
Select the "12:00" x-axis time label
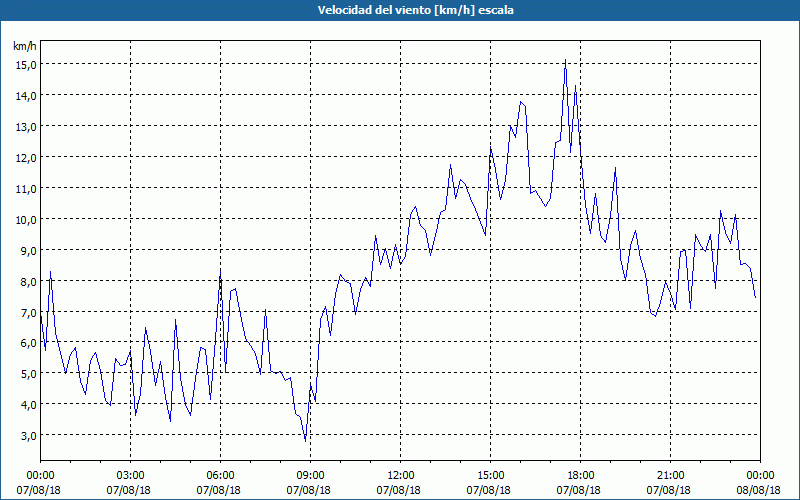[x=401, y=476]
